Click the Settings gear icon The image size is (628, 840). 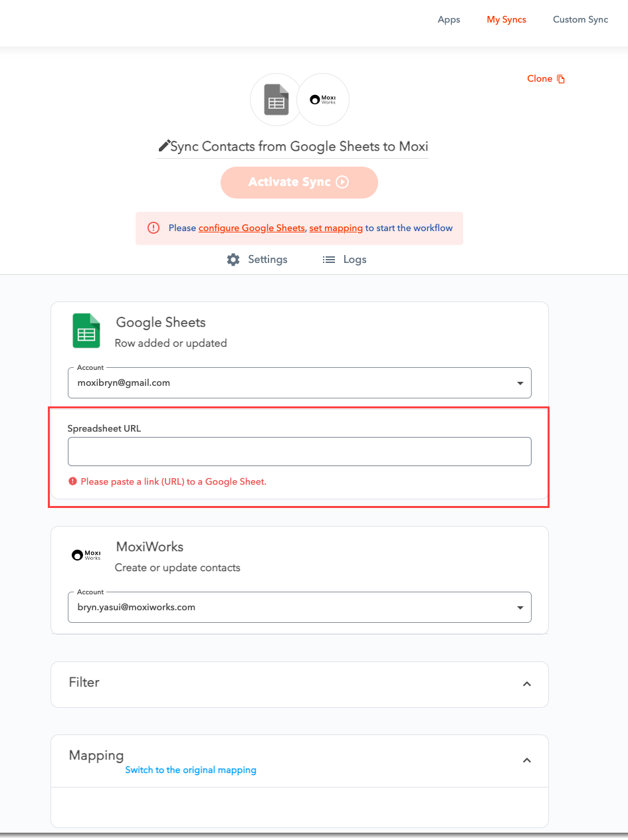tap(233, 260)
